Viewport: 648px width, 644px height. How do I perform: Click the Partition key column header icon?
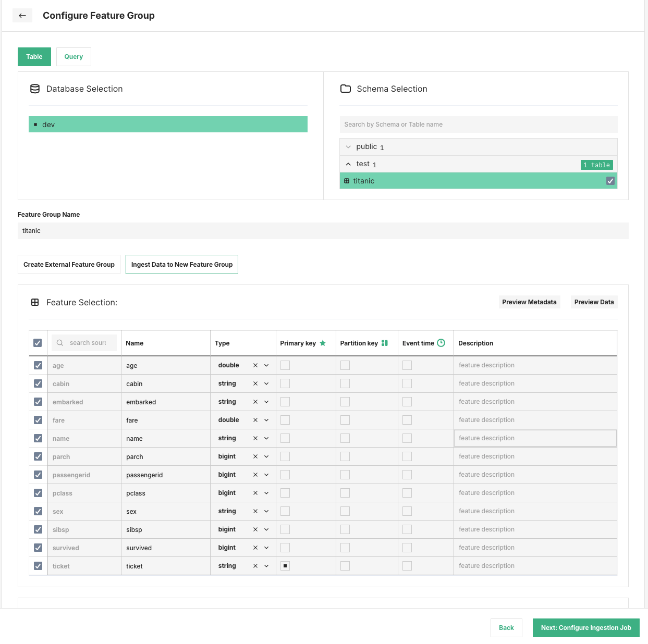pos(384,343)
